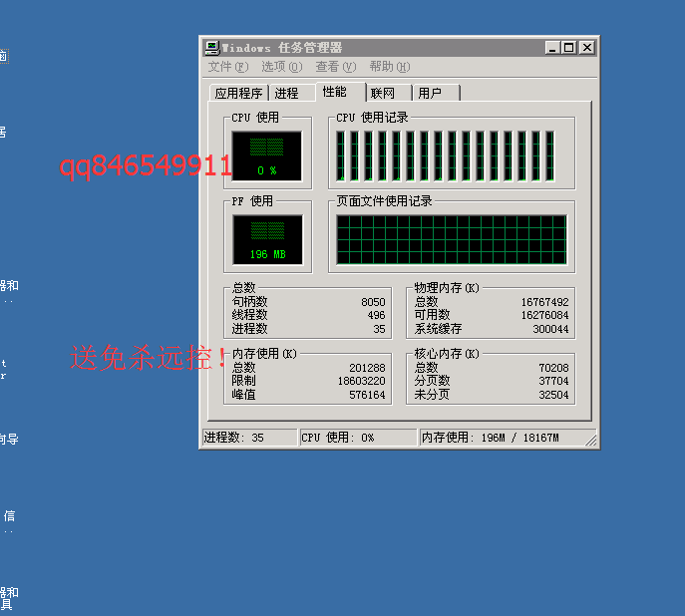Click the 可用数 label
This screenshot has height=616, width=685.
(x=432, y=315)
